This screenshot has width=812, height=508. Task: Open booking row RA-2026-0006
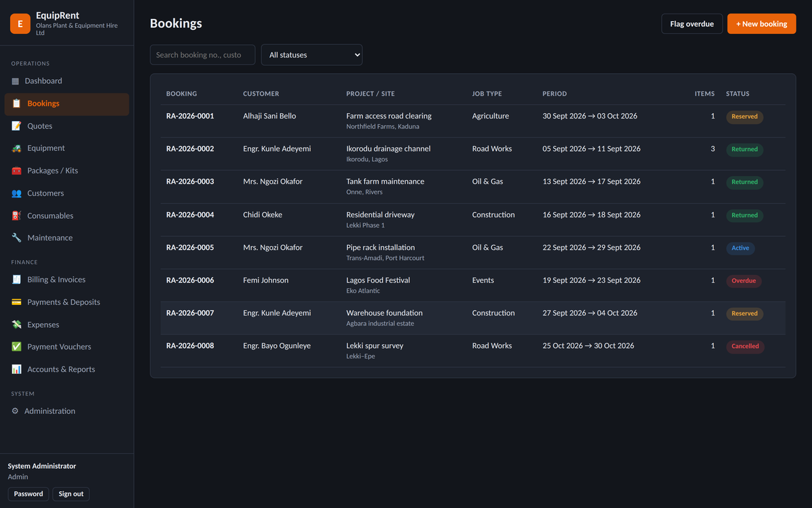[x=473, y=285]
